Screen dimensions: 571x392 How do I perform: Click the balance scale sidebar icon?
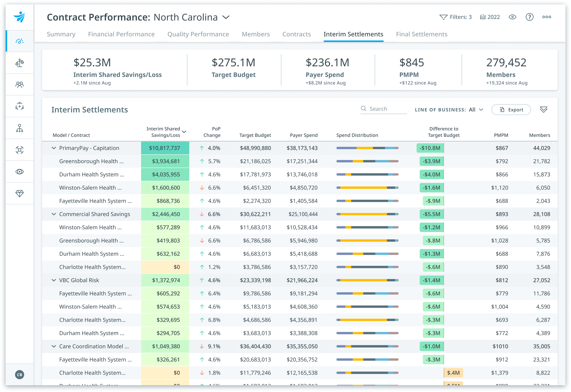(20, 63)
